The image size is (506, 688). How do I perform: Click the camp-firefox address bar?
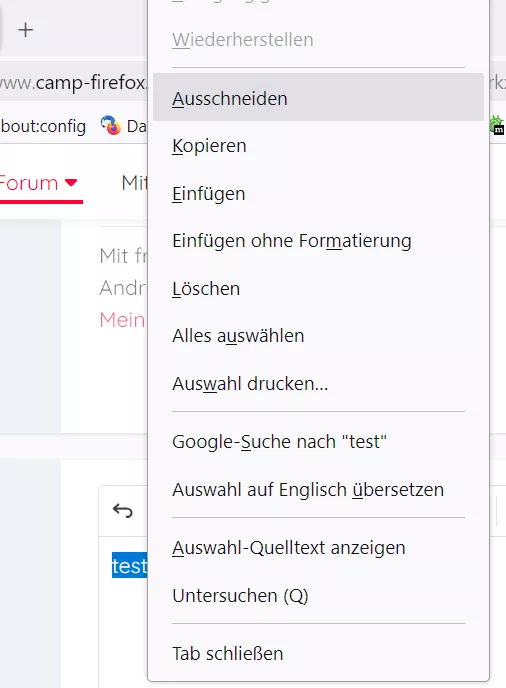pyautogui.click(x=73, y=82)
